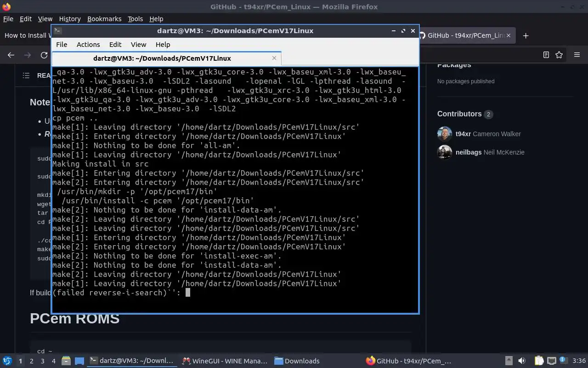Screen dimensions: 588x368
Task: Bookmark this page with the star icon
Action: pos(559,55)
